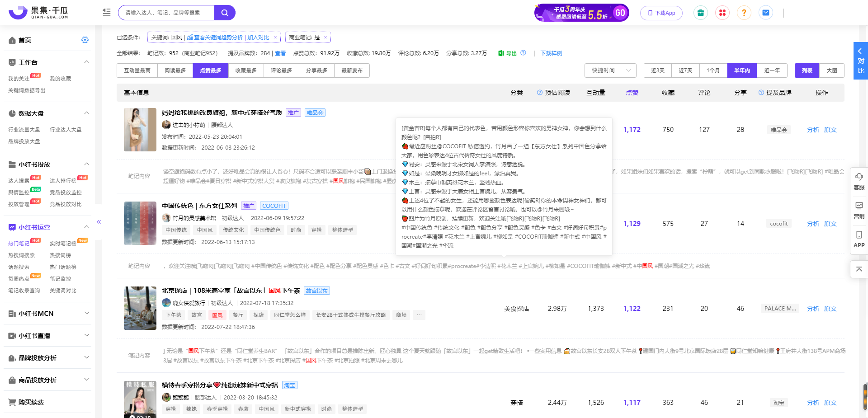Open customer service headset icon

coord(859,181)
